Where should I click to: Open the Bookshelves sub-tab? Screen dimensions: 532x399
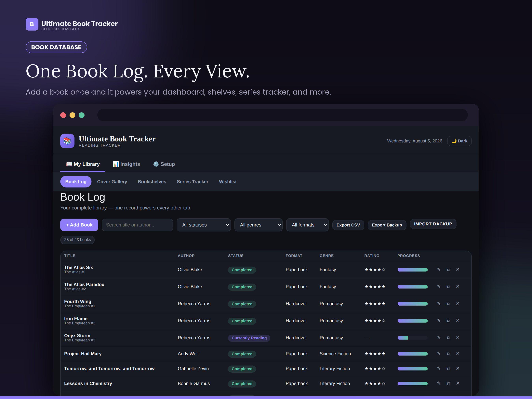click(x=152, y=182)
